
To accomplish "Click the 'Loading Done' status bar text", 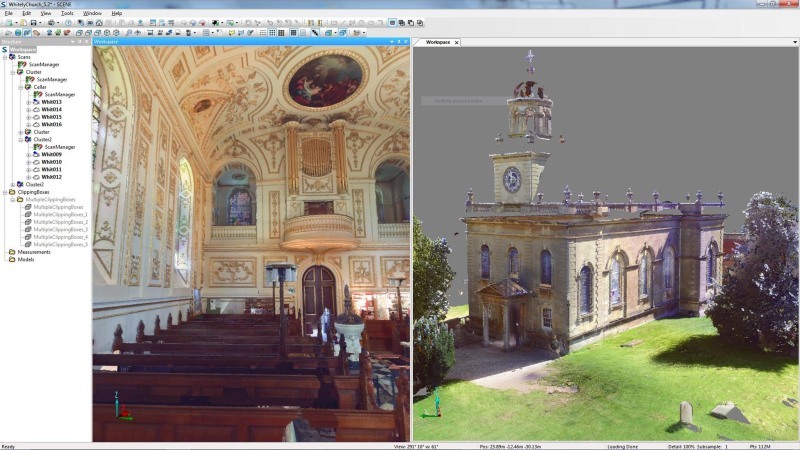I will (x=622, y=446).
